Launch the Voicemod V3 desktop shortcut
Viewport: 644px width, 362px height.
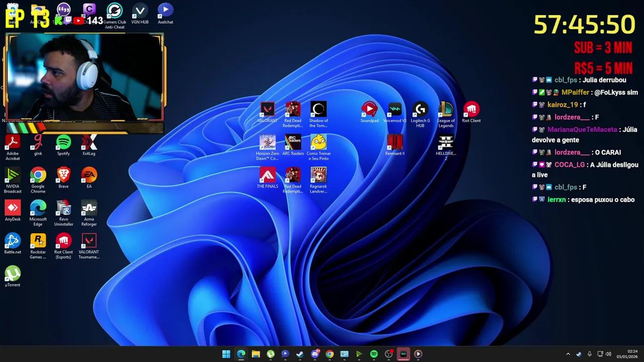(395, 113)
